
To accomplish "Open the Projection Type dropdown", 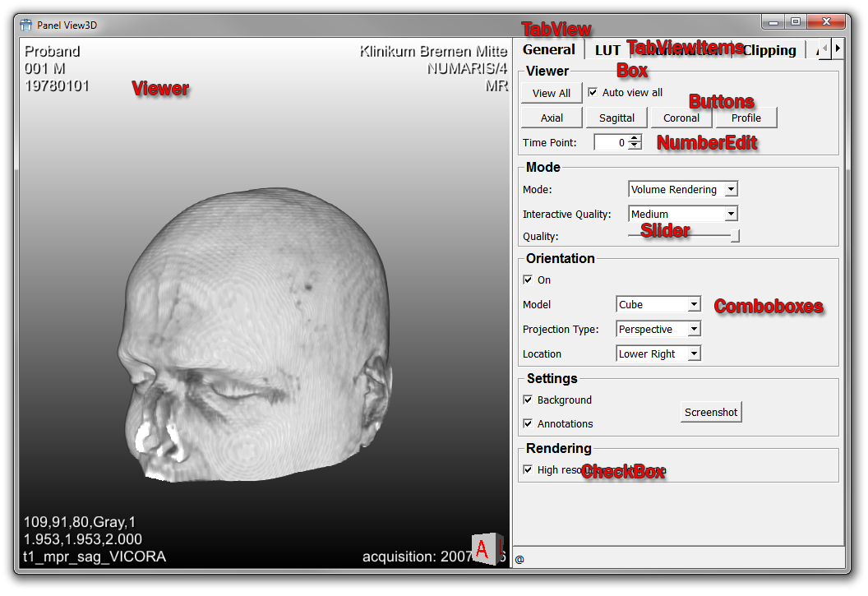I will coord(694,330).
